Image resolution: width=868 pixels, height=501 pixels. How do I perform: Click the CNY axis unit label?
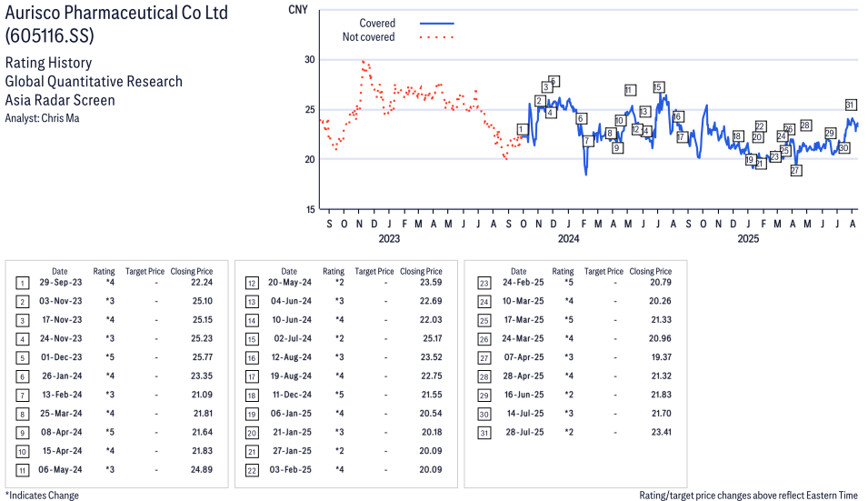(x=298, y=9)
